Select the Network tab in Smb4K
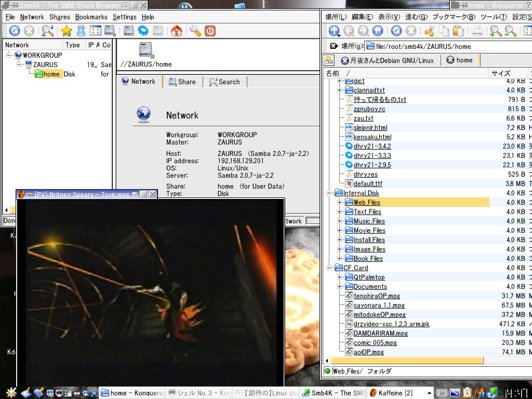 tap(139, 82)
